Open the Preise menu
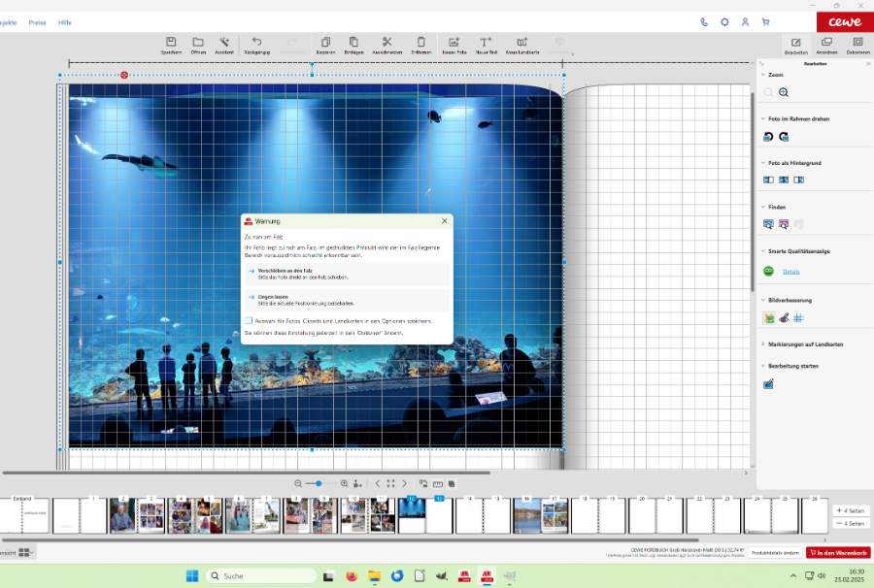874x588 pixels. [37, 21]
